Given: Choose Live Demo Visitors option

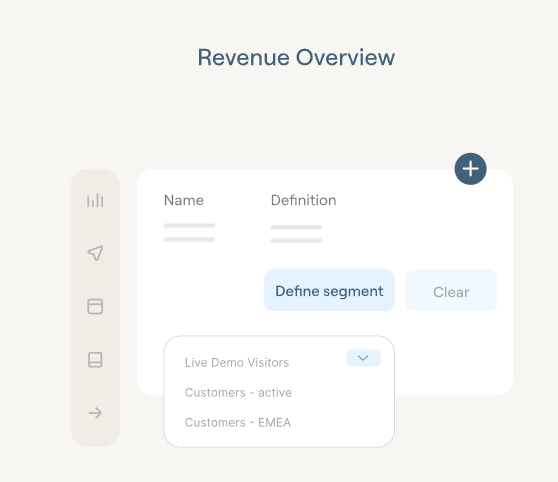Looking at the screenshot, I should [237, 362].
